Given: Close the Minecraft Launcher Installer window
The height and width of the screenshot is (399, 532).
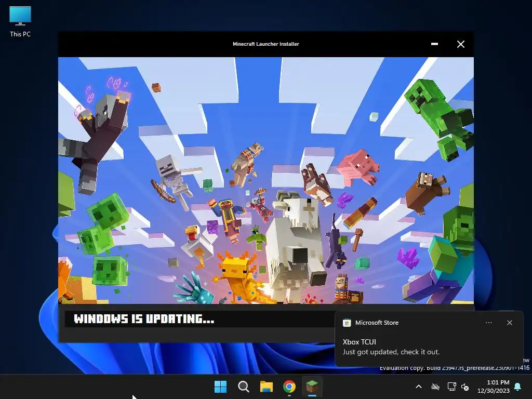Looking at the screenshot, I should 460,44.
